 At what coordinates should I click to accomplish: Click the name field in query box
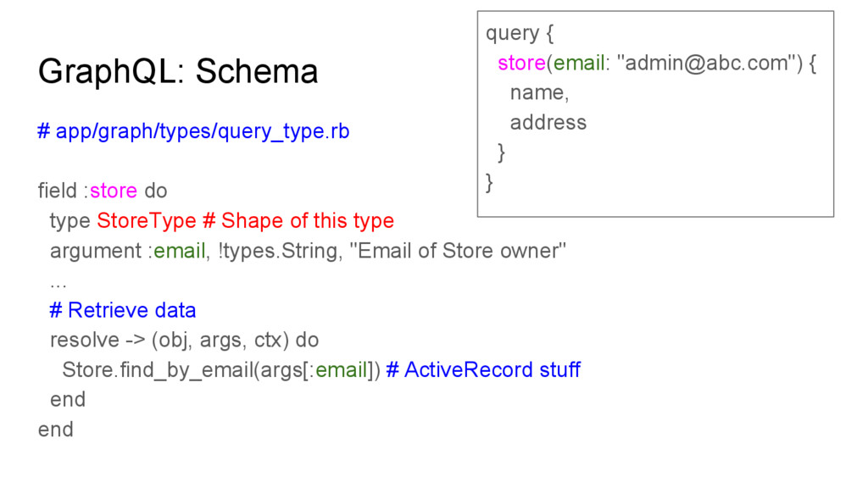[539, 93]
